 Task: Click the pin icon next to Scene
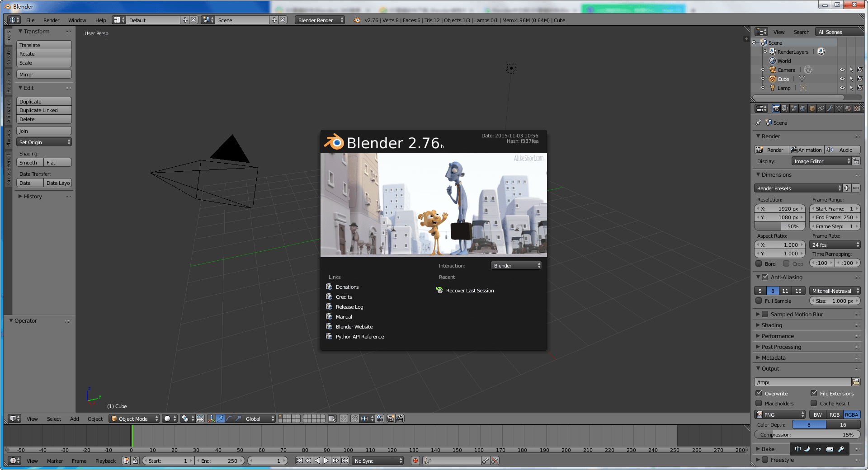759,122
